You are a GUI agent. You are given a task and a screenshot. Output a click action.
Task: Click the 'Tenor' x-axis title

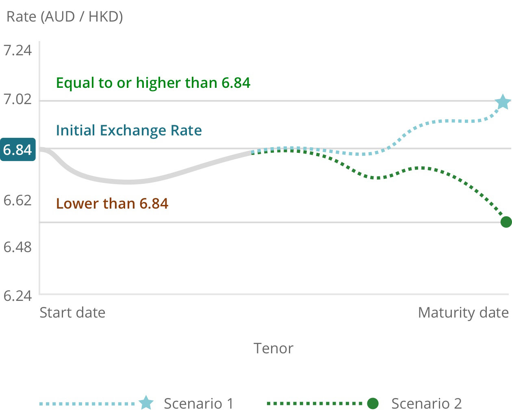(273, 348)
